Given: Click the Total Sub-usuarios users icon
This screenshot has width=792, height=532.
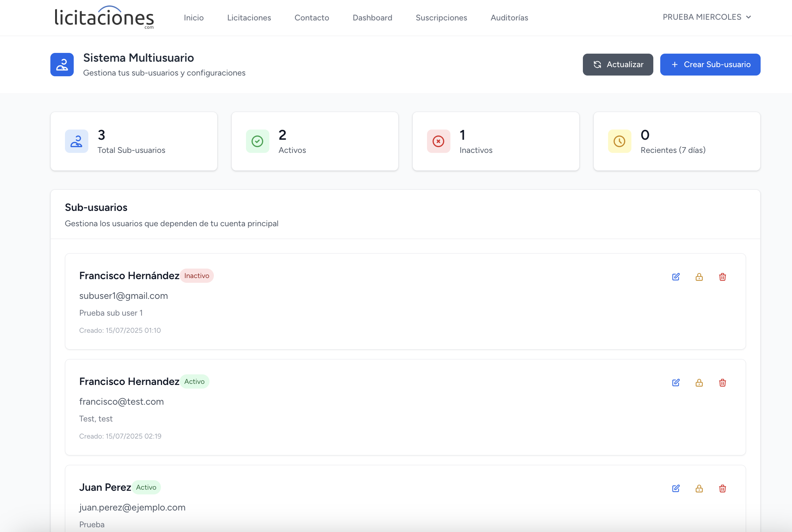Looking at the screenshot, I should [77, 141].
